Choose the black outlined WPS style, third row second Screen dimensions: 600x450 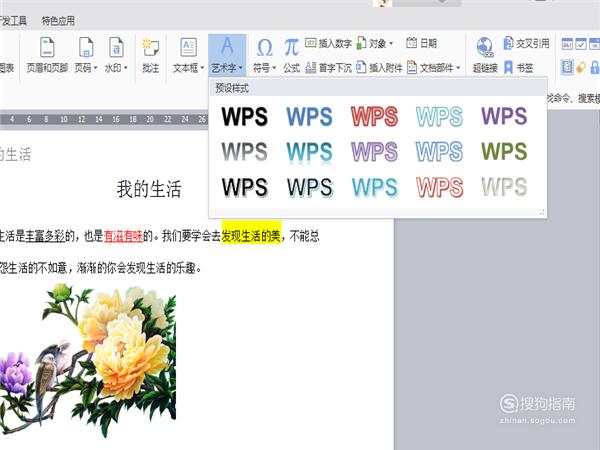coord(310,187)
